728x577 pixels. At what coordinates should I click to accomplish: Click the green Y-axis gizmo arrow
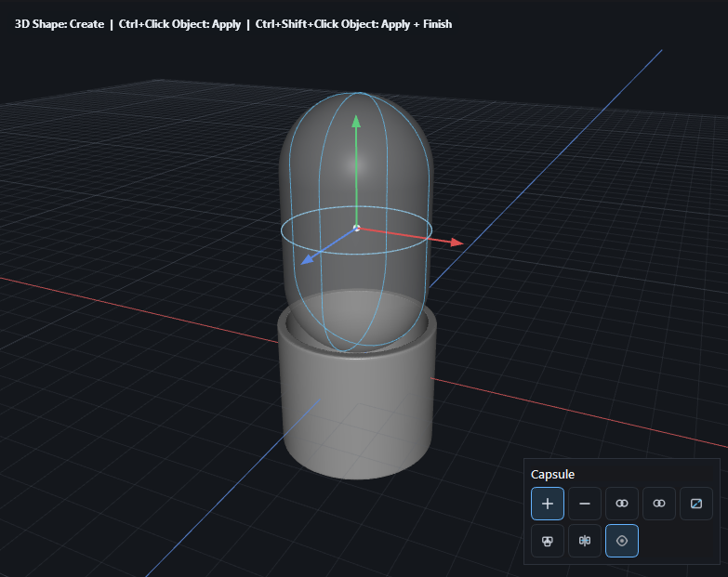tap(356, 122)
